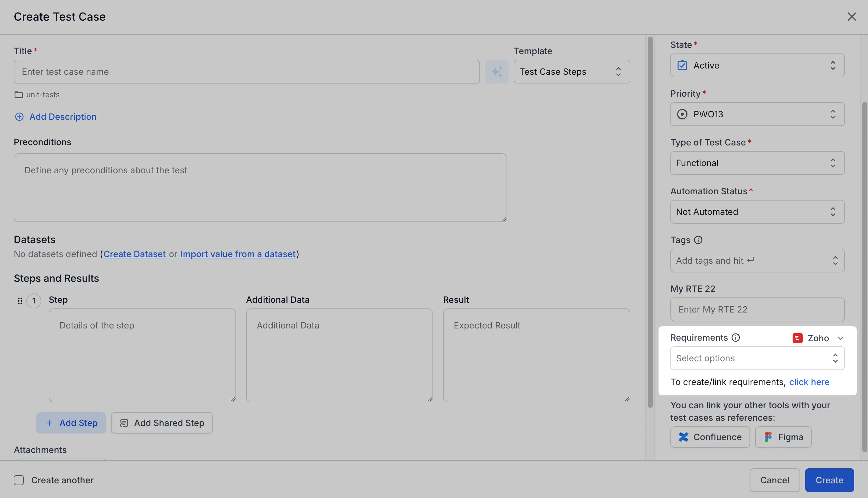Click the My RTE 22 input field
Viewport: 868px width, 498px height.
[x=757, y=310]
